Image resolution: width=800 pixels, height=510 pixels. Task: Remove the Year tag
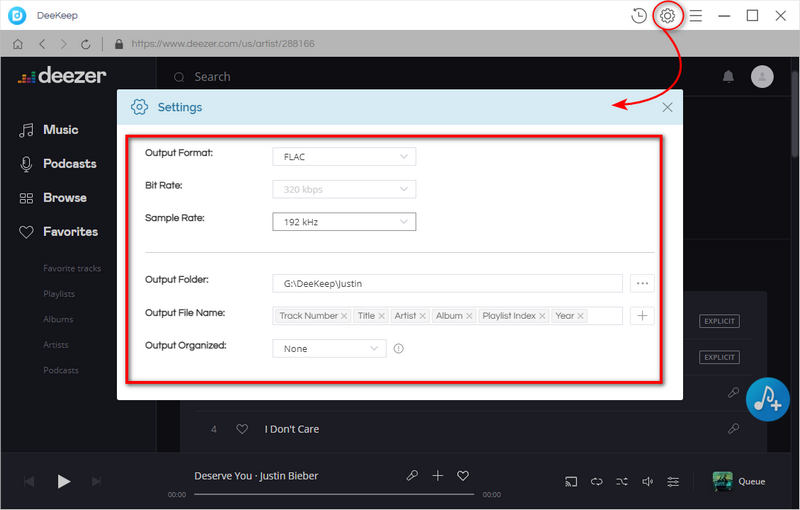(580, 316)
